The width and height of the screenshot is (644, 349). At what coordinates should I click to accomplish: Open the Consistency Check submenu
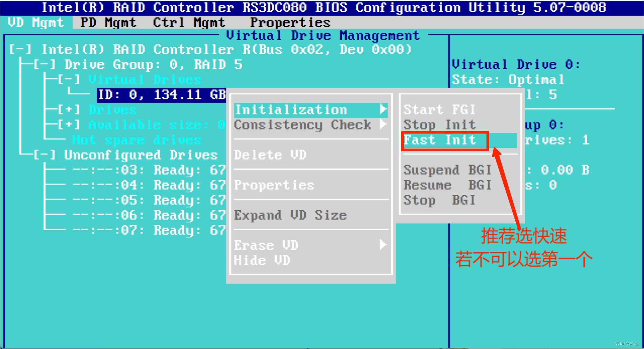click(x=311, y=125)
